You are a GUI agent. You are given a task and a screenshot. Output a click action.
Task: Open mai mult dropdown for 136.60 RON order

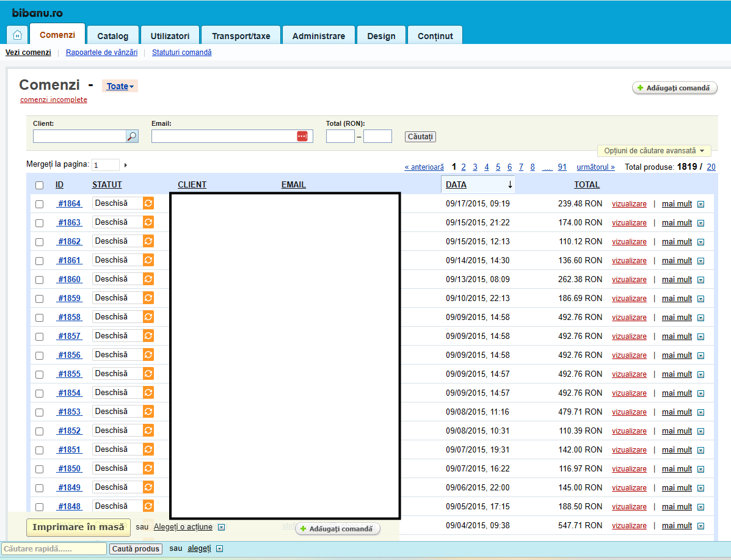pos(700,261)
